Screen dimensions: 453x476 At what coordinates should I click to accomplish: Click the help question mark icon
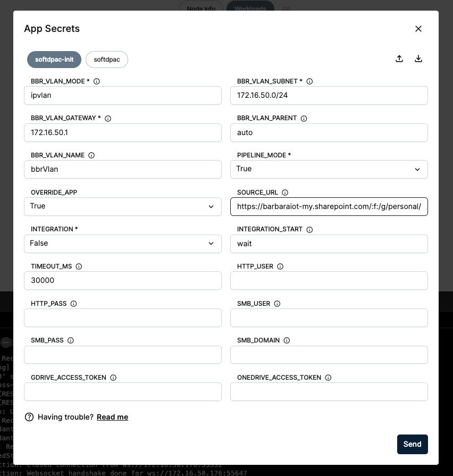tap(29, 417)
